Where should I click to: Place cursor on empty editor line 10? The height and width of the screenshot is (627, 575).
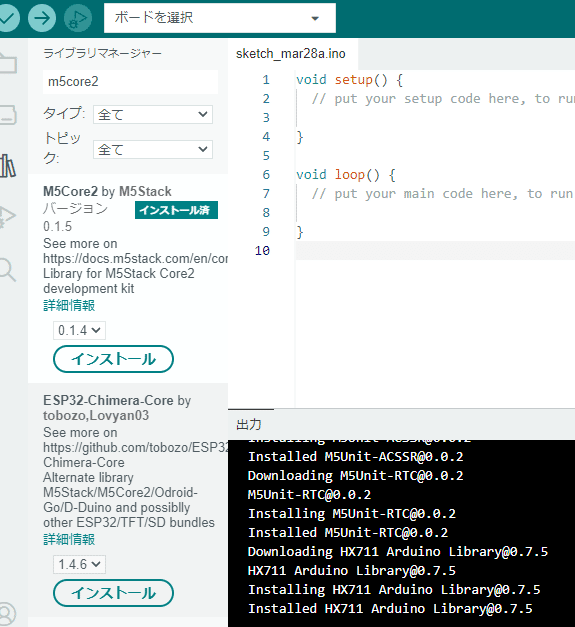pos(435,251)
